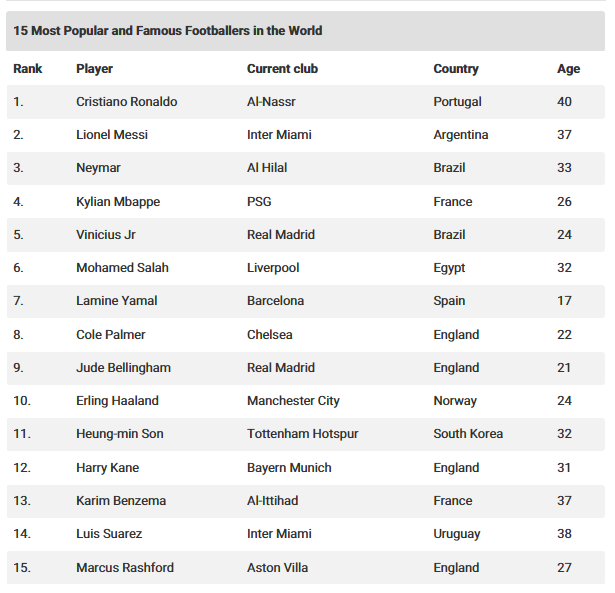The height and width of the screenshot is (593, 615).
Task: Click the Age column header
Action: [568, 69]
